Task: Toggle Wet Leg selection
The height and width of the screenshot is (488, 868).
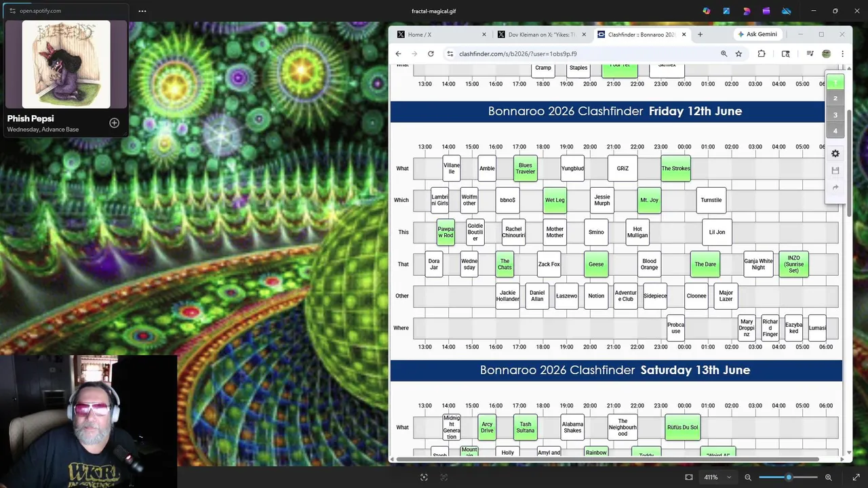Action: [x=555, y=200]
